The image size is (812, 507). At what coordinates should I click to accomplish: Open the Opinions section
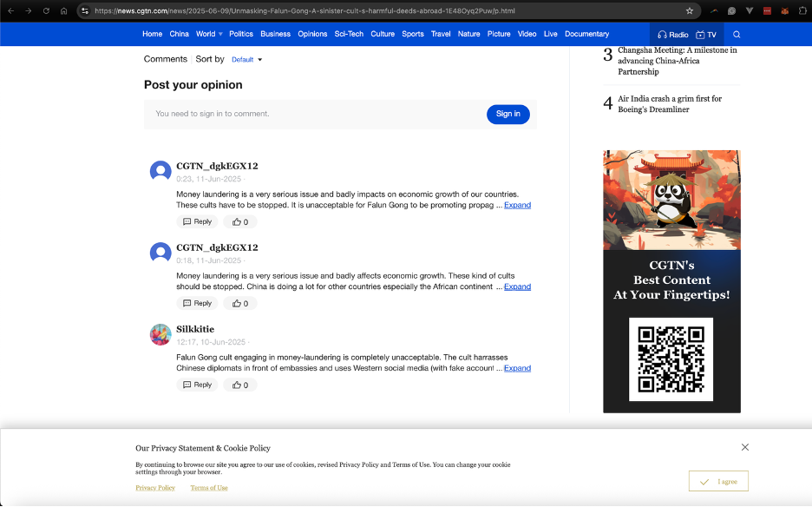coord(312,34)
